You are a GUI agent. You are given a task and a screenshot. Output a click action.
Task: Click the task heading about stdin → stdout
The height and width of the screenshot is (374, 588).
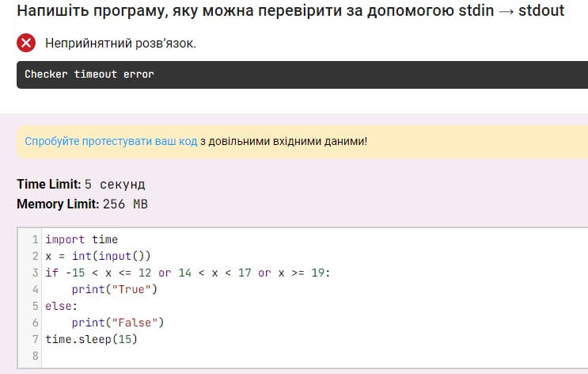290,10
